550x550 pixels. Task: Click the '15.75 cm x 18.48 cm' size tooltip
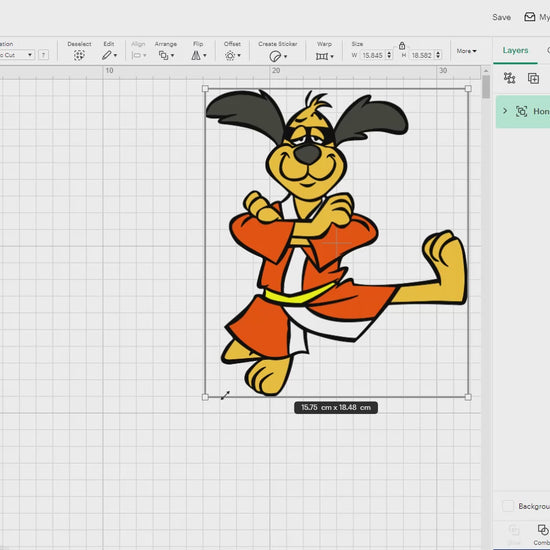pyautogui.click(x=336, y=408)
